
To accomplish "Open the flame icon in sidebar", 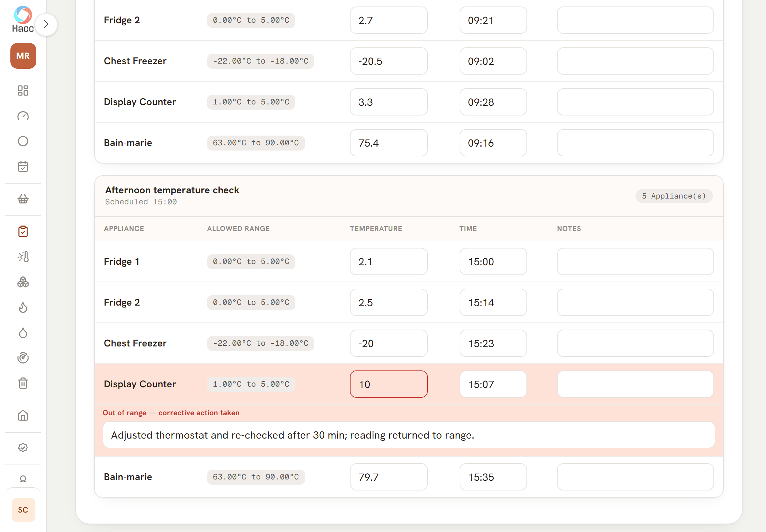I will coord(23,307).
